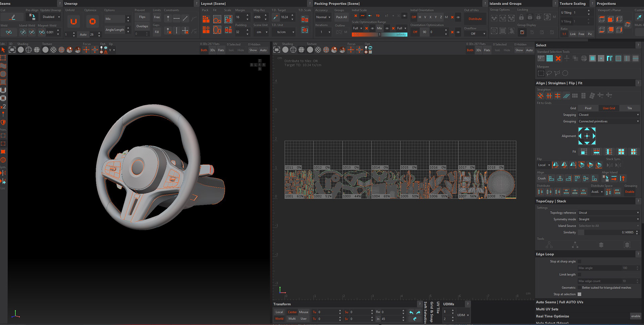Screen dimensions: 644x325
Task: Click the Fit islands icon
Action: [217, 19]
